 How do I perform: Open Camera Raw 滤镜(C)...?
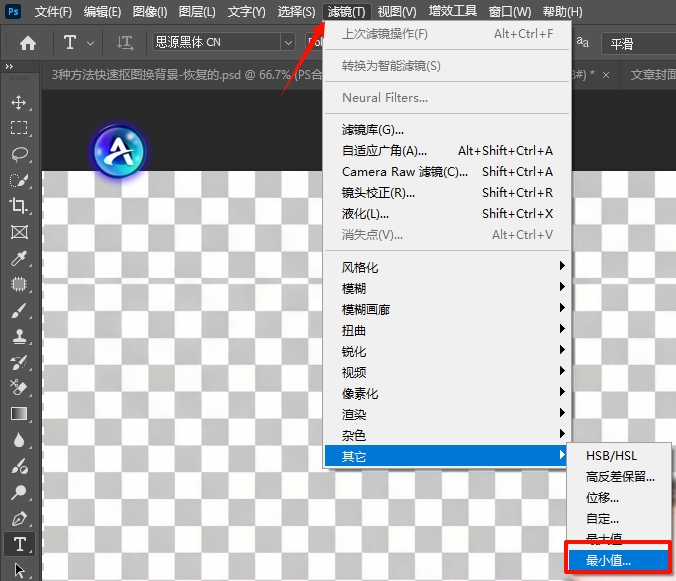(447, 172)
